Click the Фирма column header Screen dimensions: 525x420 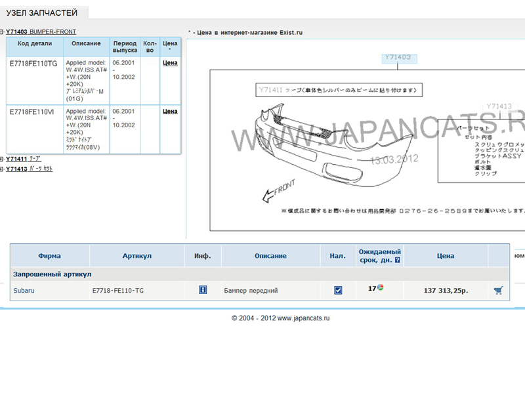click(50, 256)
